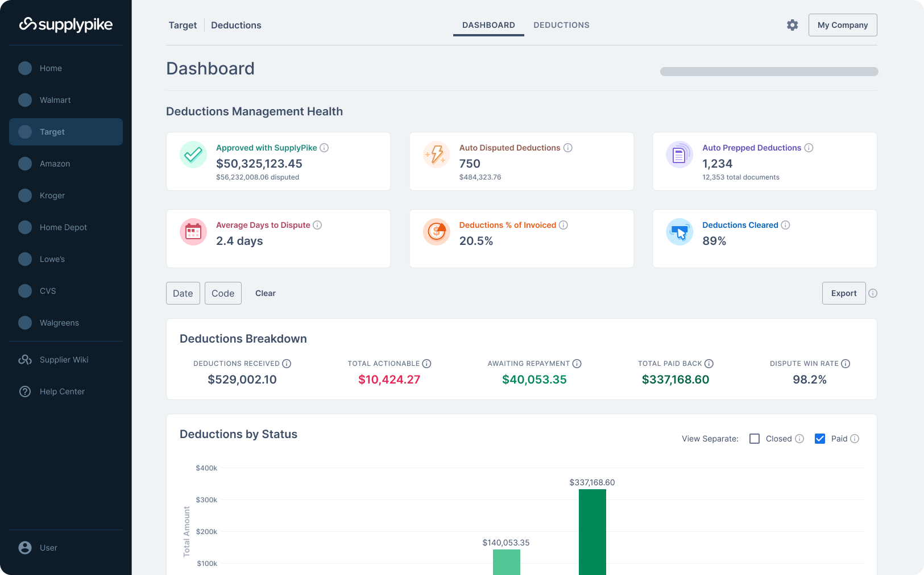Click the 89% deductions cleared value
Screen dimensions: 924x575
coord(714,241)
